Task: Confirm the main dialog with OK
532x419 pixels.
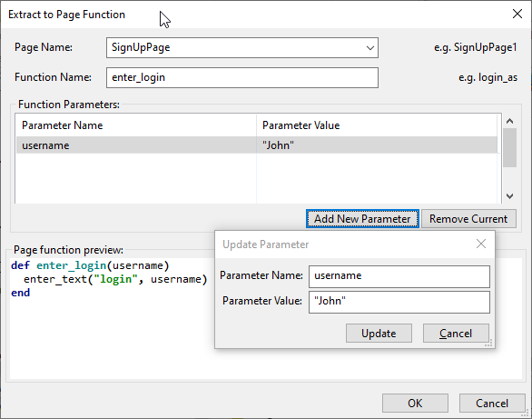Action: [415, 403]
